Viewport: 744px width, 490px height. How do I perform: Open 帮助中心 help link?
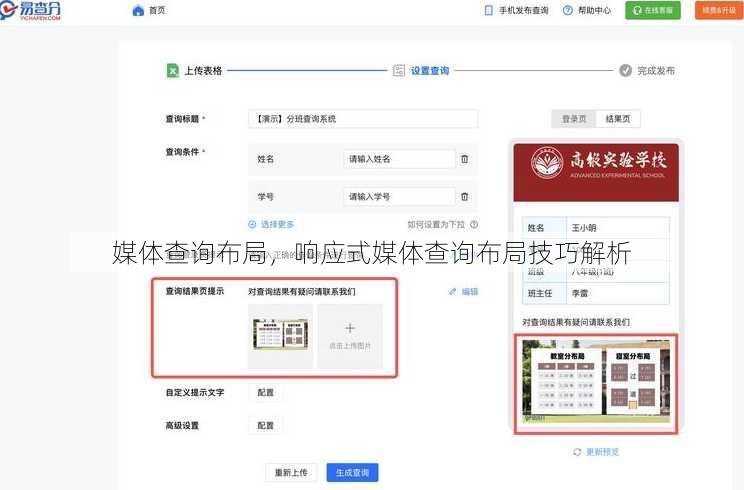[x=587, y=10]
